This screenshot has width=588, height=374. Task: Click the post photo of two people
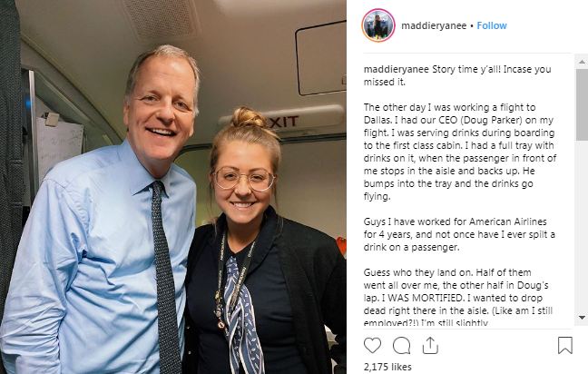[x=173, y=187]
